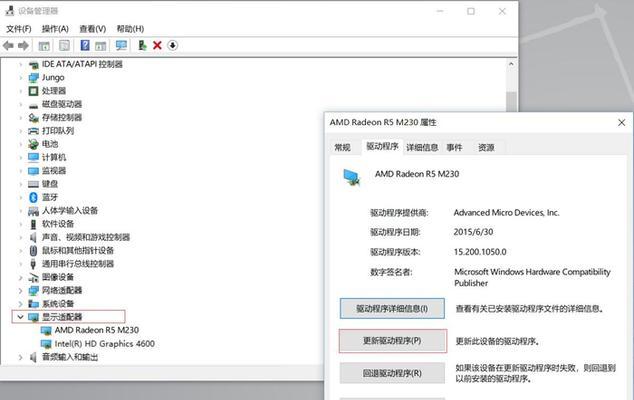Click the Back arrow in the toolbar
Screen dimensions: 634x400
(x=8, y=46)
